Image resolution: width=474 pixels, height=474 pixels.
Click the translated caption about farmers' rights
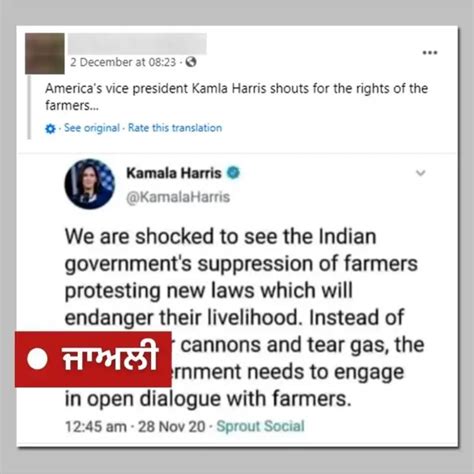(236, 97)
